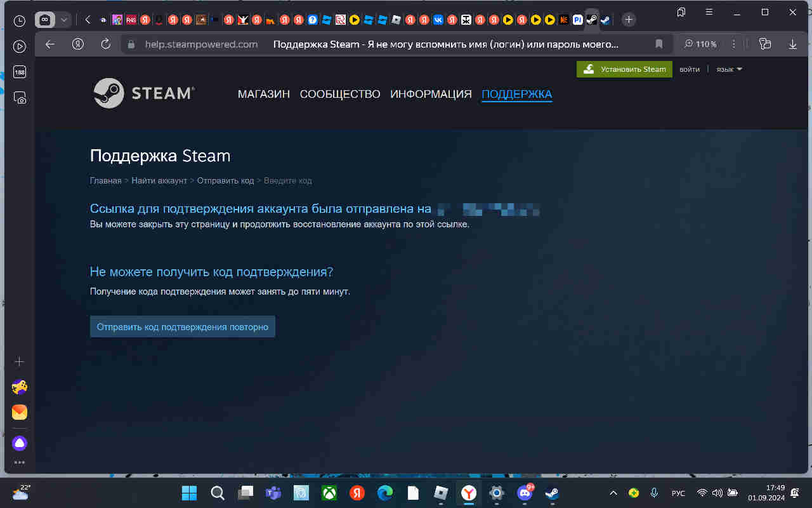The width and height of the screenshot is (812, 508).
Task: Switch to the PI browser tab
Action: (x=577, y=20)
